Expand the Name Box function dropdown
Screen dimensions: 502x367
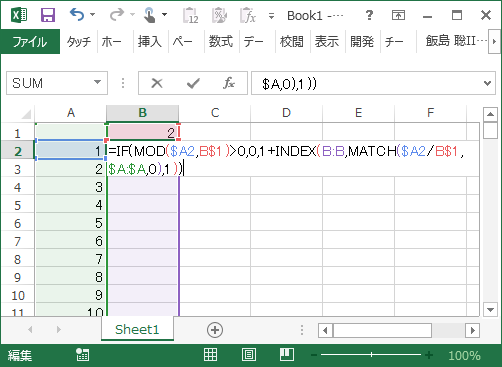tap(97, 82)
